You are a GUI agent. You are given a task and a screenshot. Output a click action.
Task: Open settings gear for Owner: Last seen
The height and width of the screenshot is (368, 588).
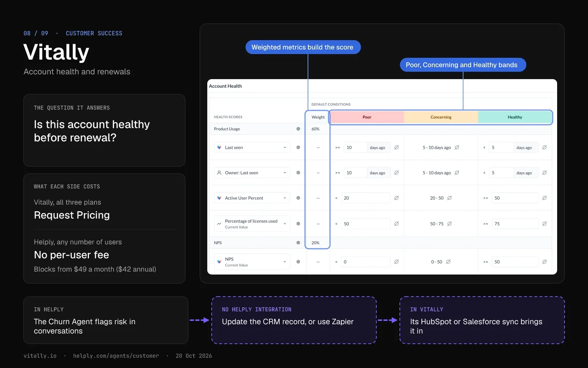pos(298,173)
